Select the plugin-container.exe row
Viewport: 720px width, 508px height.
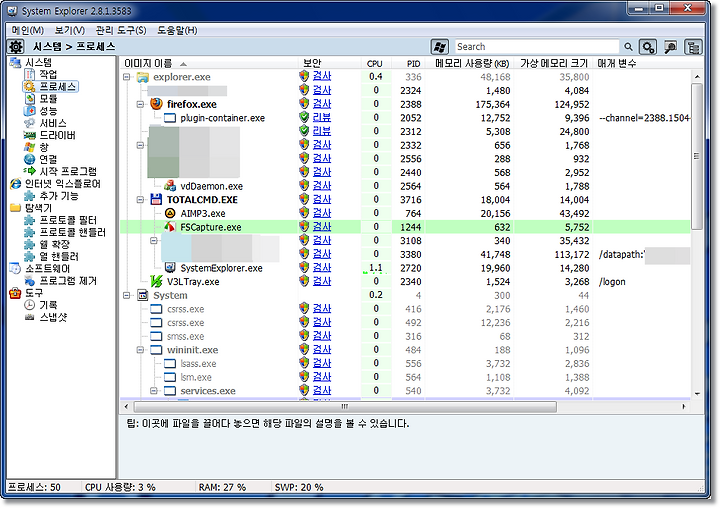coord(405,118)
